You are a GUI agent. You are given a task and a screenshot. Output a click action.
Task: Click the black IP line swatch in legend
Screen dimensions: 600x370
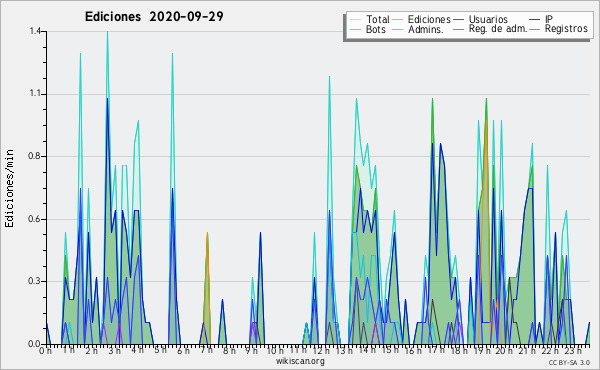[535, 20]
